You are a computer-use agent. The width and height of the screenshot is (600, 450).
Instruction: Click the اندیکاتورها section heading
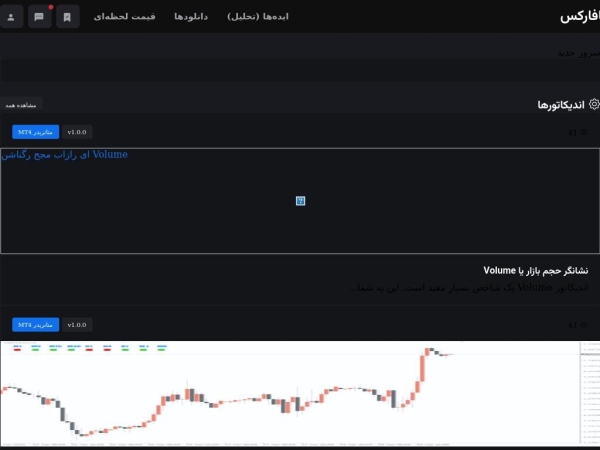point(561,104)
